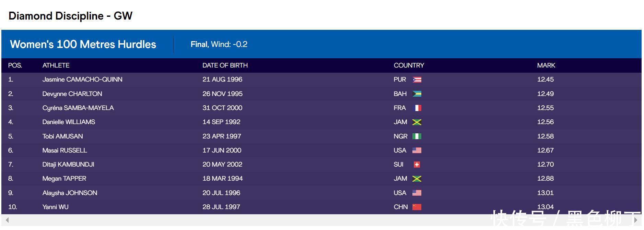The width and height of the screenshot is (644, 230).
Task: Click Jamaica flag in Danielle Williams row
Action: (x=417, y=122)
